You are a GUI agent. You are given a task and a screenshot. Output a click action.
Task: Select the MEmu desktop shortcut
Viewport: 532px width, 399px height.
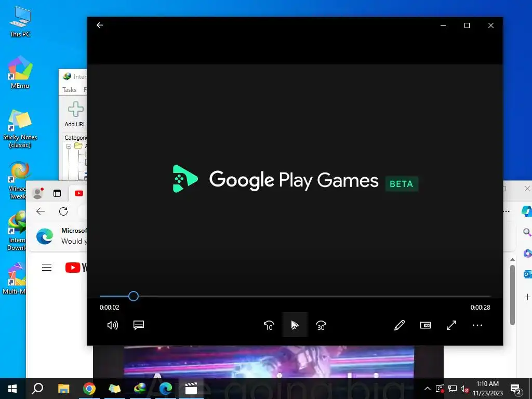click(x=20, y=72)
